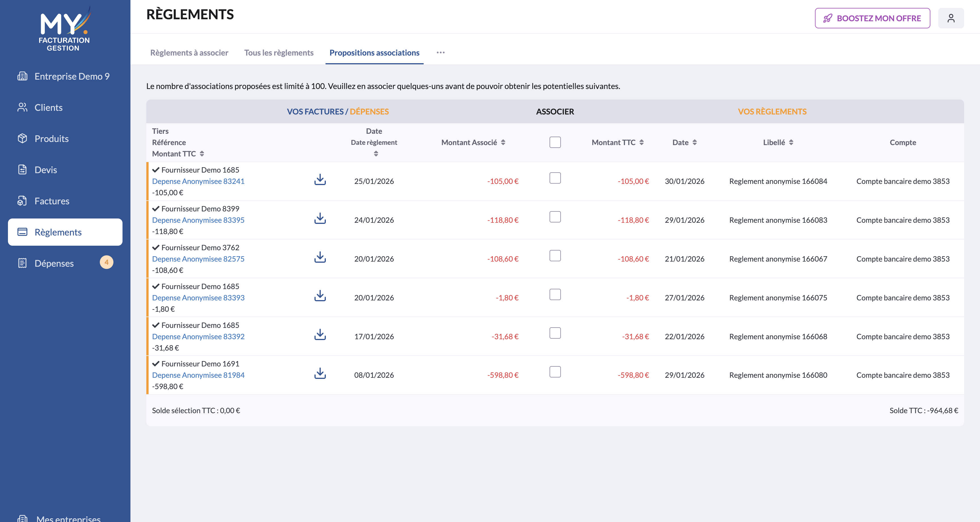Open Entreprise Demo 9 building icon
This screenshot has height=522, width=980.
click(x=22, y=76)
